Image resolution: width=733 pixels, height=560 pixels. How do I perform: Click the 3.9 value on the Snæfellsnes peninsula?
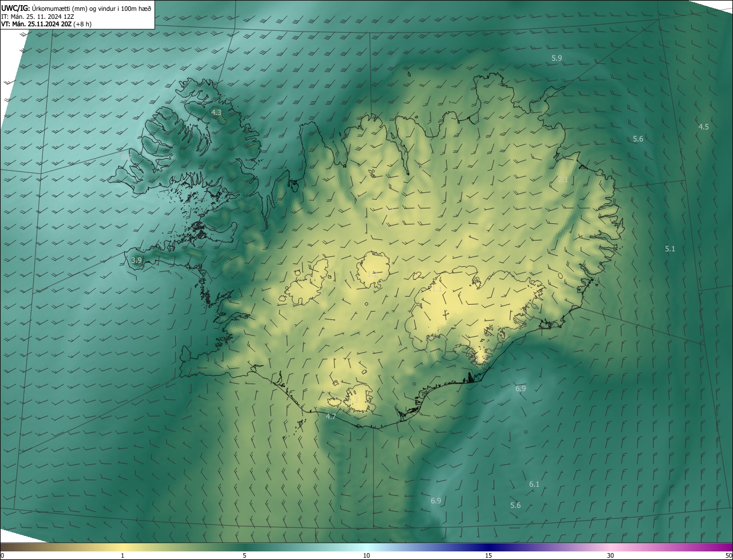(x=136, y=261)
